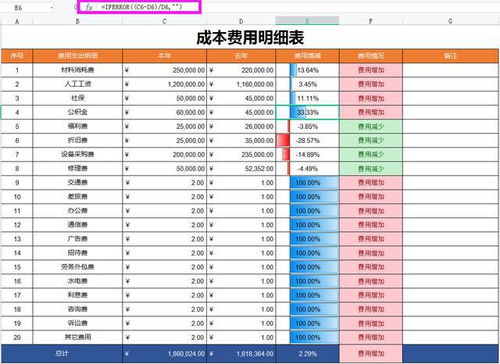The height and width of the screenshot is (364, 500).
Task: Select the 人工工资 cell
Action: point(78,84)
